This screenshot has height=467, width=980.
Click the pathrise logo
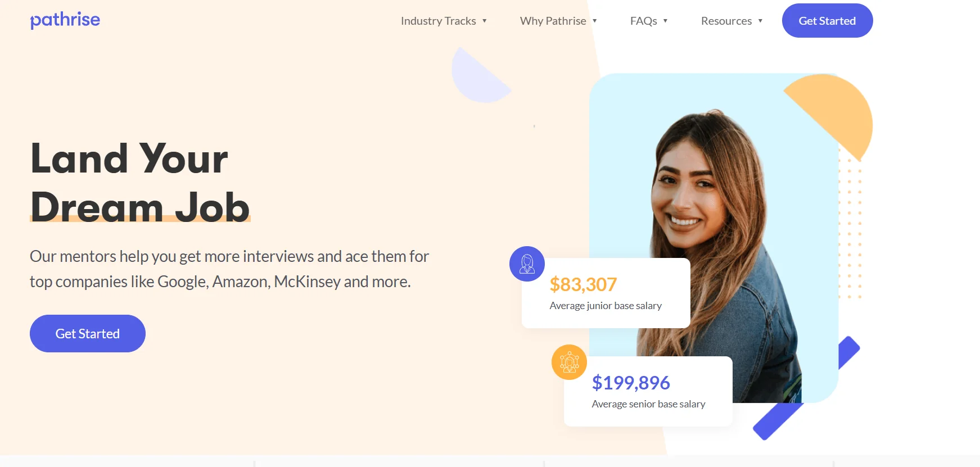click(x=65, y=20)
